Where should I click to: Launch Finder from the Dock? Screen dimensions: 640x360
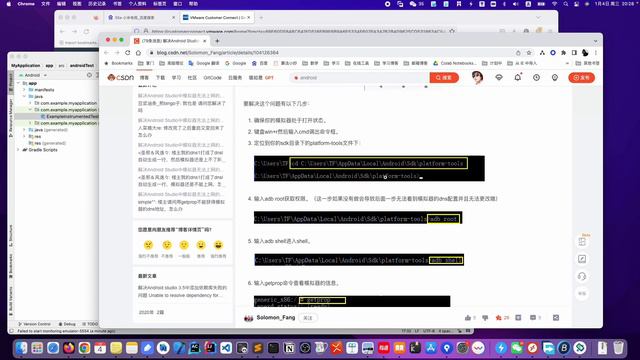[21, 348]
